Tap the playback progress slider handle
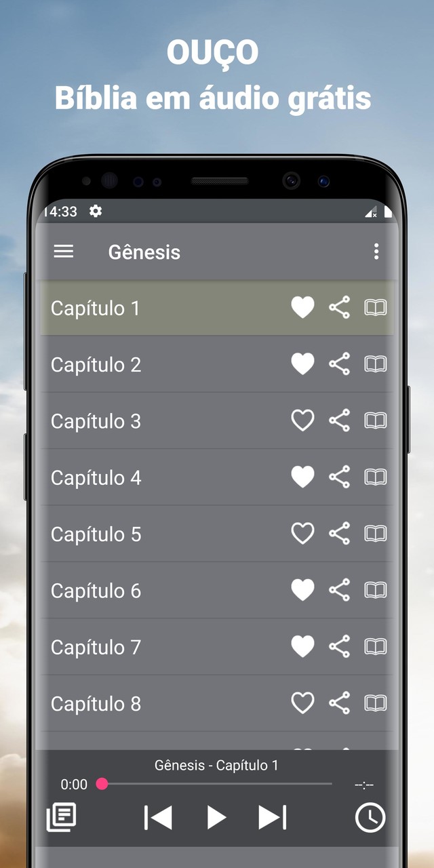 (x=103, y=784)
